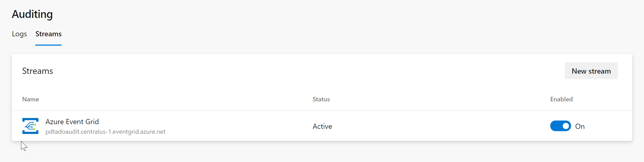644x162 pixels.
Task: Click the Auditing page heading
Action: (32, 14)
